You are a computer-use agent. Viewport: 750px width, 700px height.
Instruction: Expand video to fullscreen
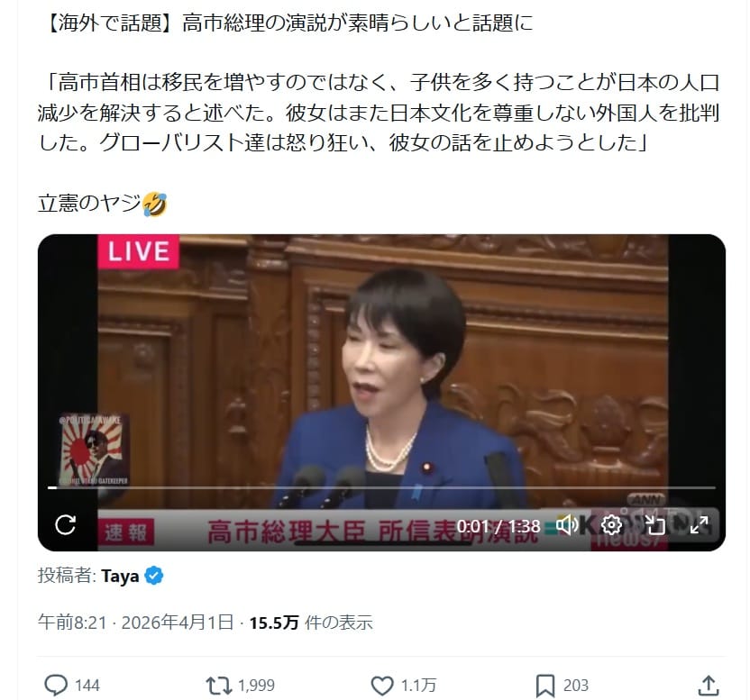pyautogui.click(x=699, y=525)
